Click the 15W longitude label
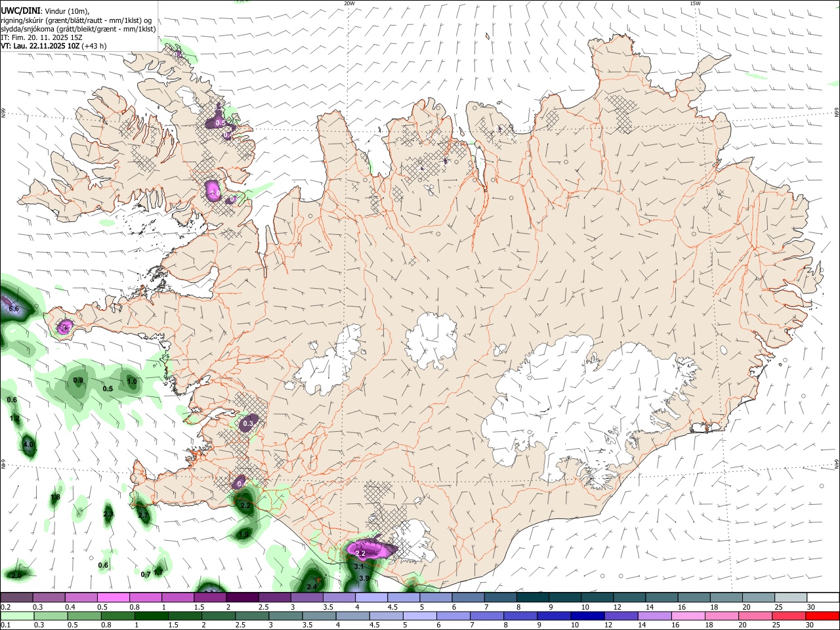The width and height of the screenshot is (840, 630). coord(695,3)
